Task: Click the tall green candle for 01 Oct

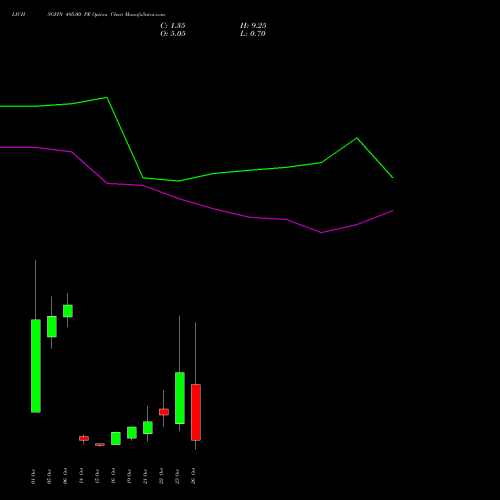Action: coord(36,366)
